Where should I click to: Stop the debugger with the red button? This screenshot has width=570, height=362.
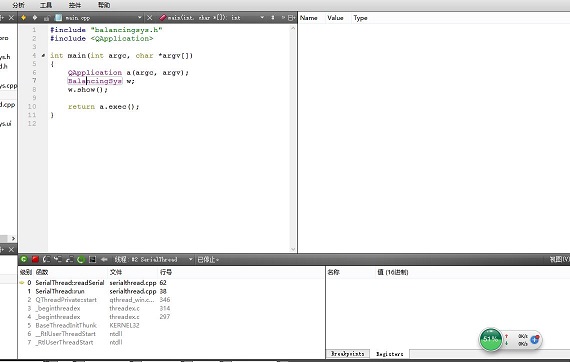35,260
